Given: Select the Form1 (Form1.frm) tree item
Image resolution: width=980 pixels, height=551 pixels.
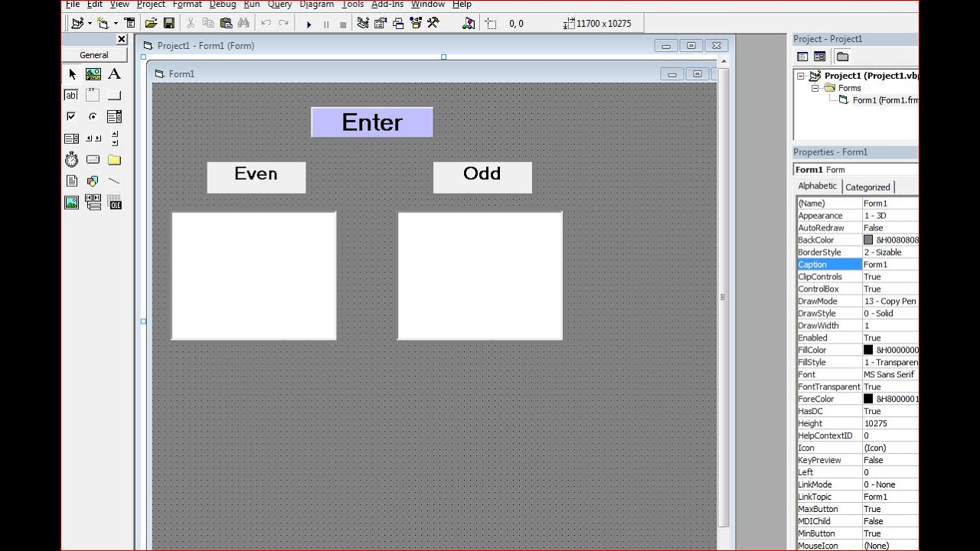Looking at the screenshot, I should tap(885, 100).
